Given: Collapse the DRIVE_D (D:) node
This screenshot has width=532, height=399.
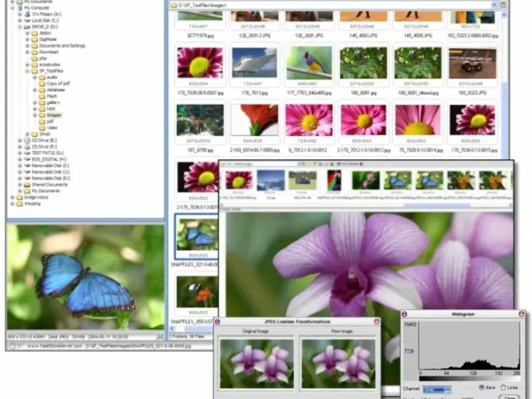Looking at the screenshot, I should pos(20,27).
